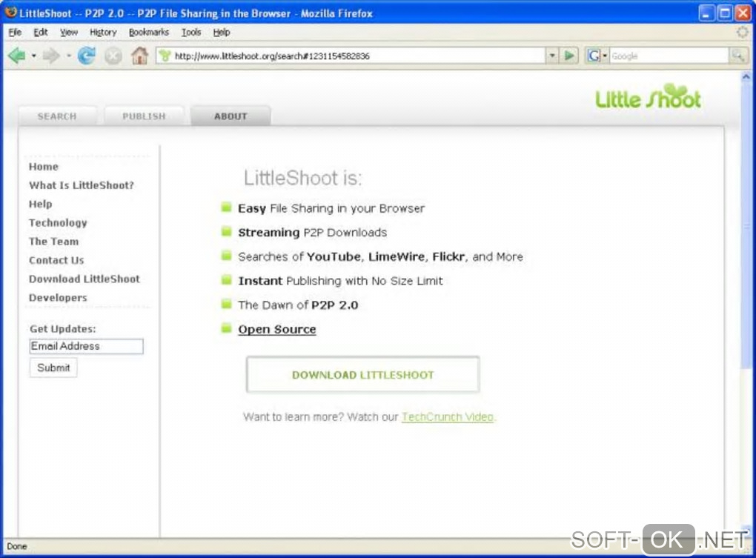756x558 pixels.
Task: Open the Technology sidebar link
Action: [x=58, y=223]
